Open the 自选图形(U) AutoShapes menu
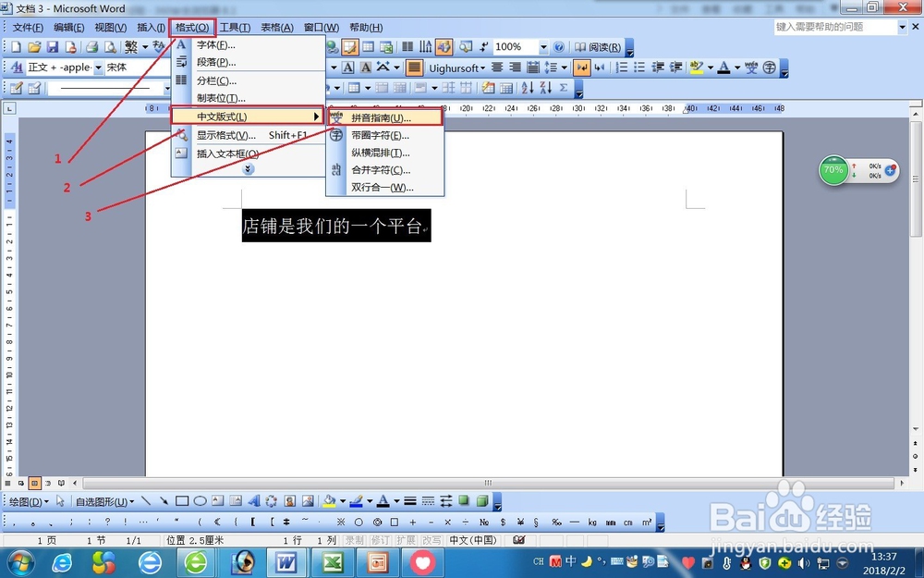This screenshot has height=578, width=924. pos(105,501)
